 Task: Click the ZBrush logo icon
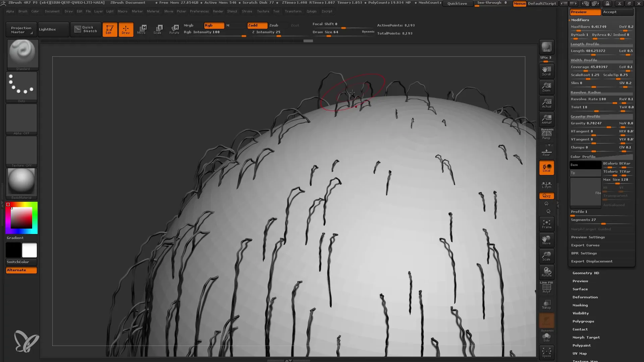click(x=25, y=343)
